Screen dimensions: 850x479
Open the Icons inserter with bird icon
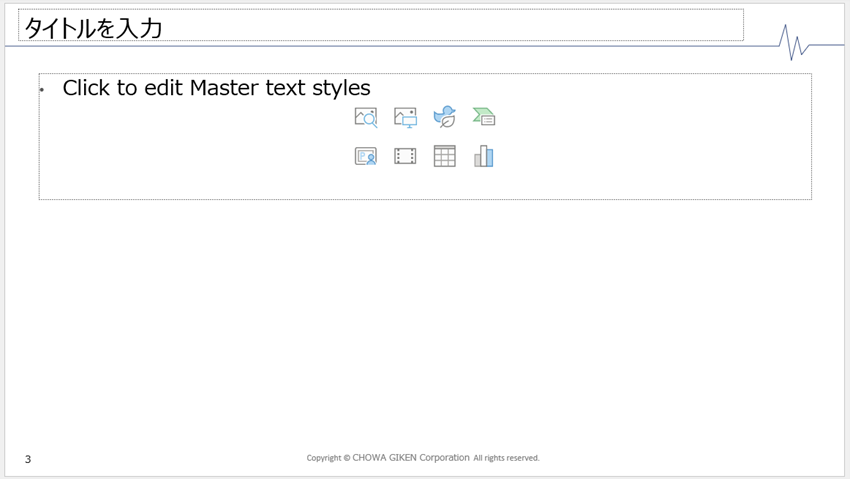(444, 118)
